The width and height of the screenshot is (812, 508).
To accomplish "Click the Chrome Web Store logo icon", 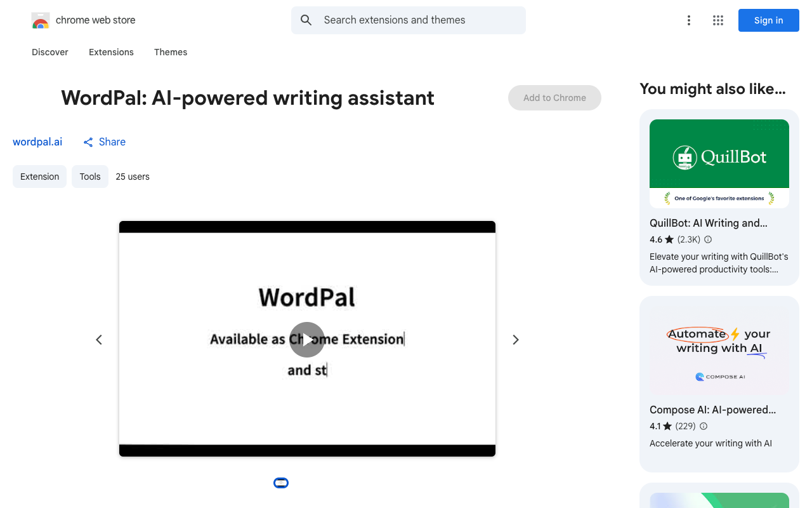I will click(x=41, y=20).
